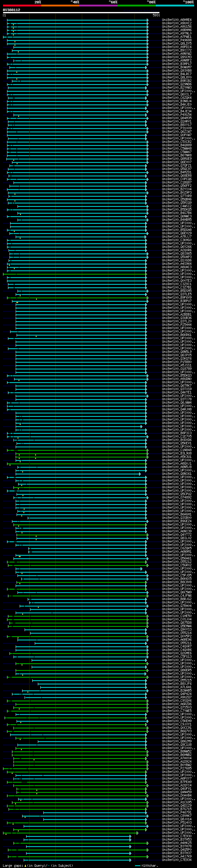Select label UniRef100_B0WUM7
This screenshot has width=197, height=868.
[x=177, y=67]
